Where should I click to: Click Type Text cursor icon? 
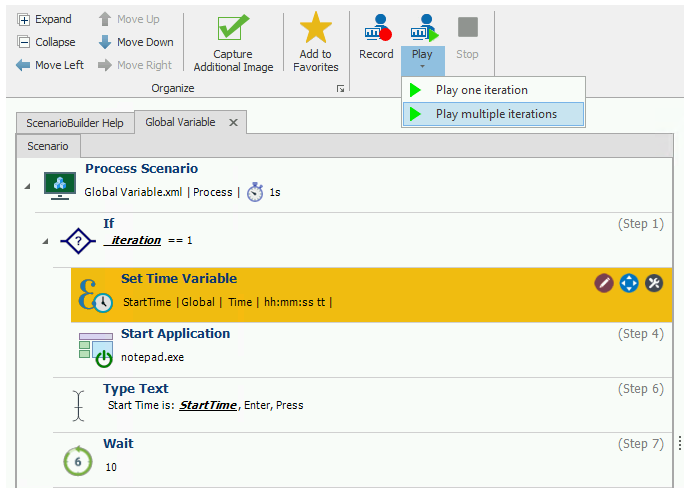79,406
